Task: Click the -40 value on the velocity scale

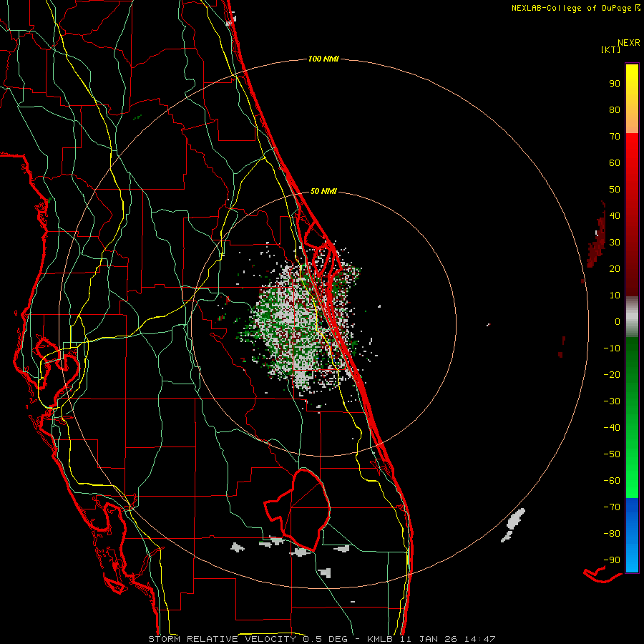Action: 612,428
